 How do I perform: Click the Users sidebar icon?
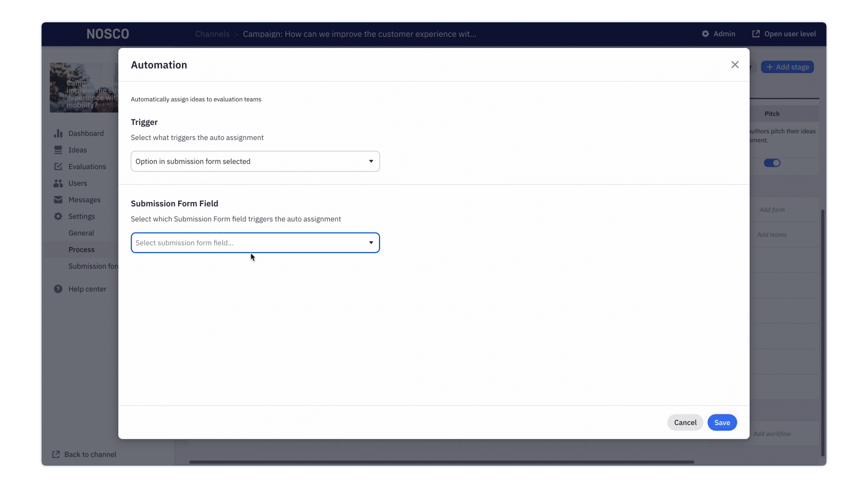(59, 183)
